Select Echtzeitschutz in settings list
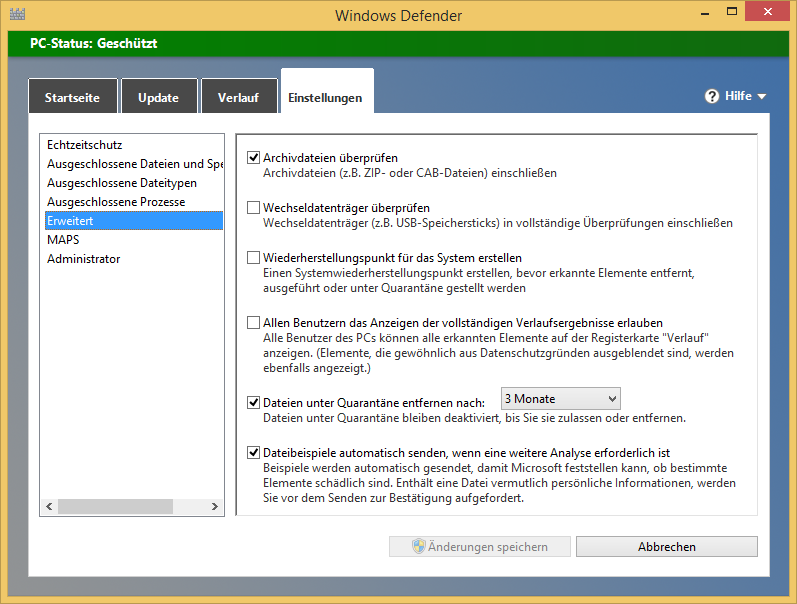The width and height of the screenshot is (797, 604). click(134, 145)
